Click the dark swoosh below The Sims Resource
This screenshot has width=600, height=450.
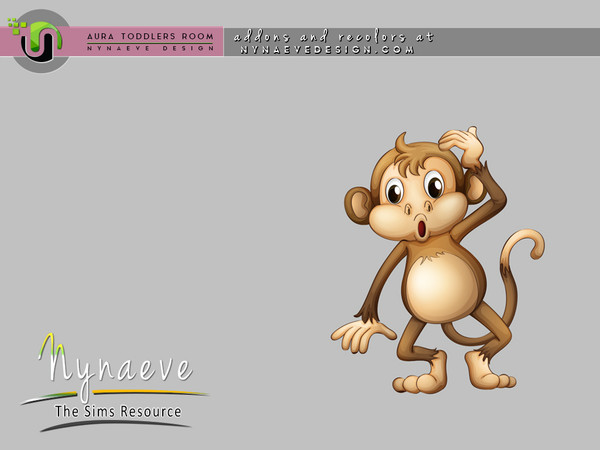click(115, 425)
